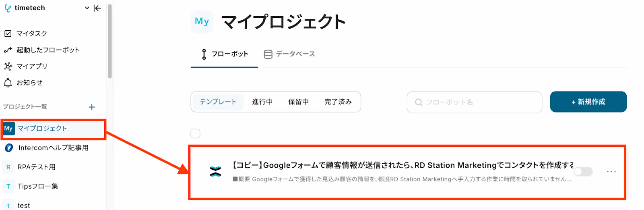Select the テンプレート filter
The width and height of the screenshot is (644, 210).
[218, 102]
